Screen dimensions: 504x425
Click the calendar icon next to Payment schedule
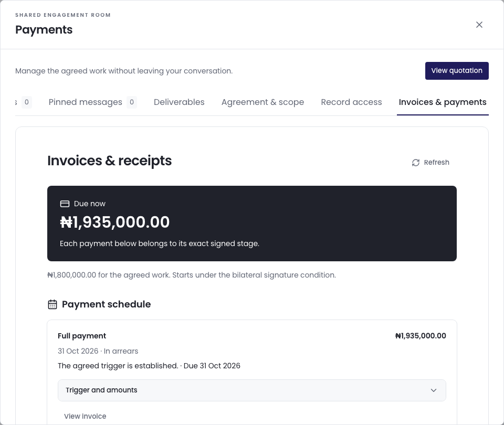[52, 304]
